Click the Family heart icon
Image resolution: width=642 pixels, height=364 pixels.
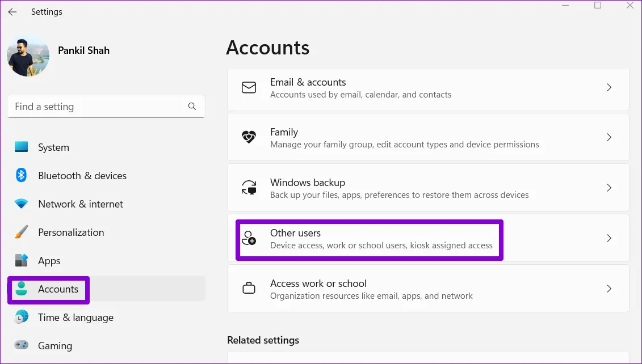[249, 137]
